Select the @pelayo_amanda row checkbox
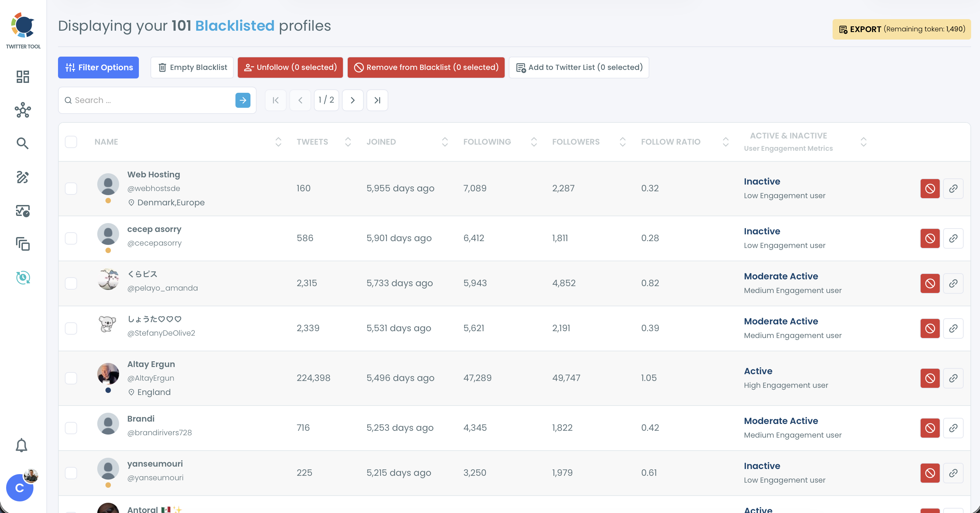The height and width of the screenshot is (513, 980). click(71, 283)
